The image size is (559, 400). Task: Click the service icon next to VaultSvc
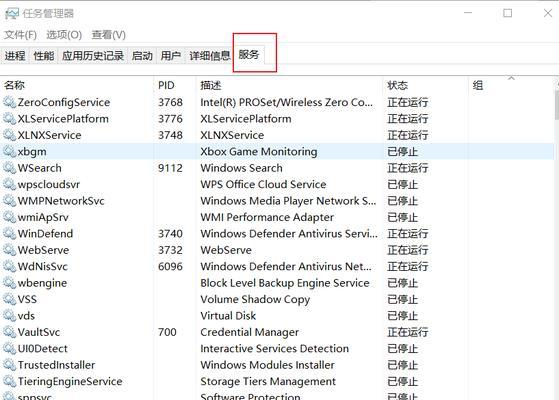(x=10, y=332)
